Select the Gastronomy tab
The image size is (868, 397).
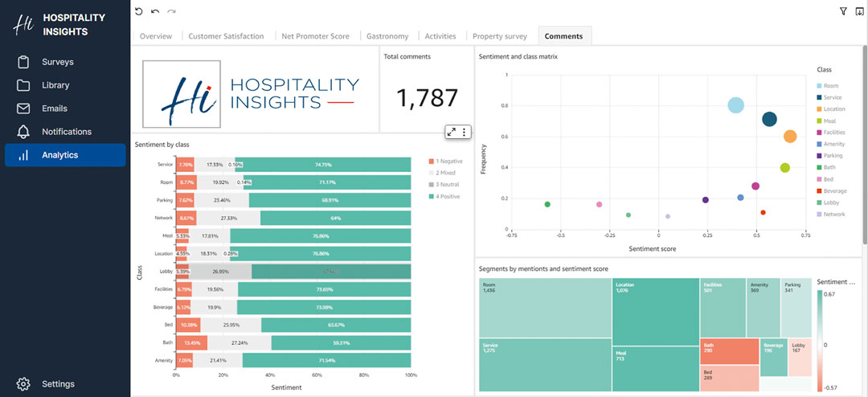pos(387,36)
